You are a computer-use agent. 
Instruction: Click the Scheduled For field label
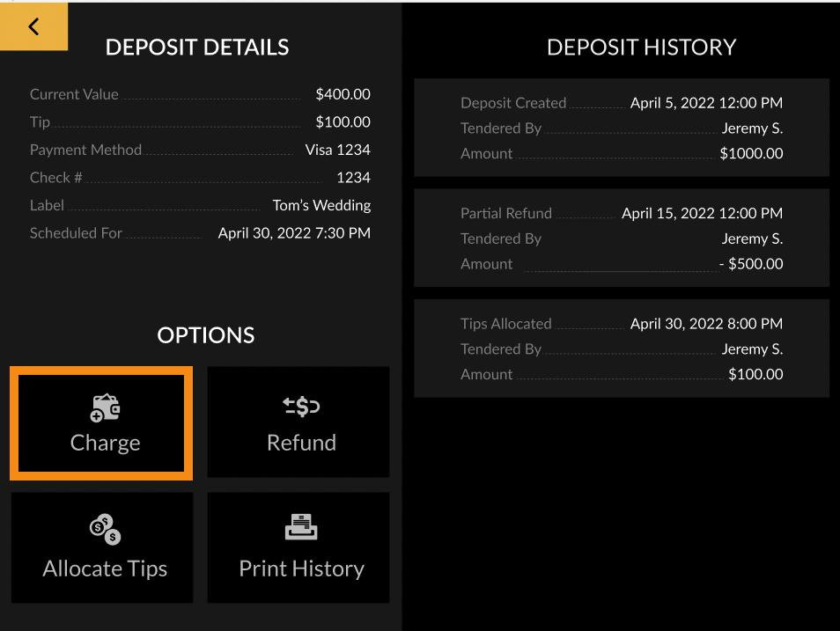pos(76,233)
